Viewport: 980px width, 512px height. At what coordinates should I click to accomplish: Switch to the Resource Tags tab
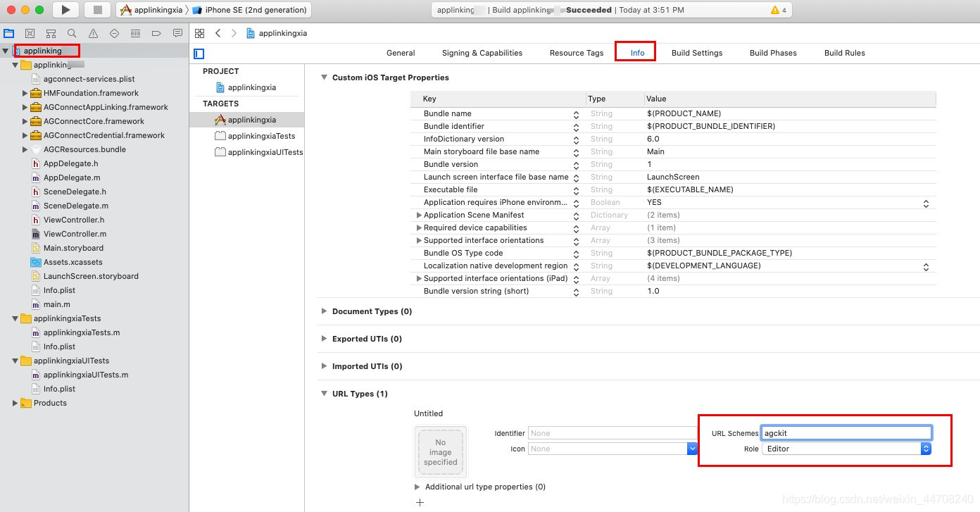point(577,53)
